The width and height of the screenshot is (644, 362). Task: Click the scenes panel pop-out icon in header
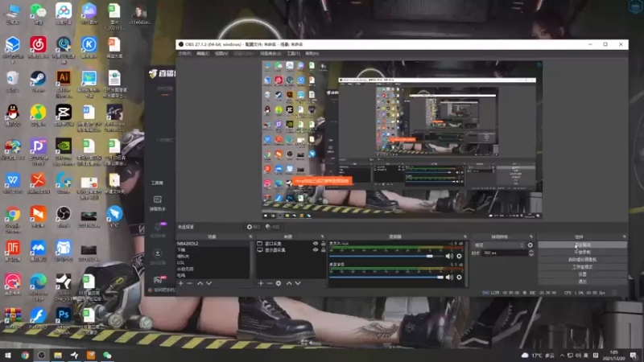point(250,237)
